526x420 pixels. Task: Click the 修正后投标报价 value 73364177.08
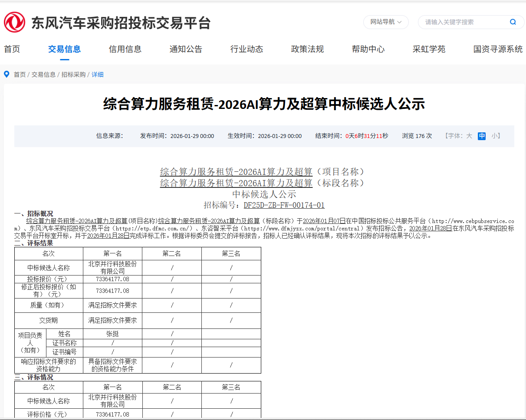point(112,291)
